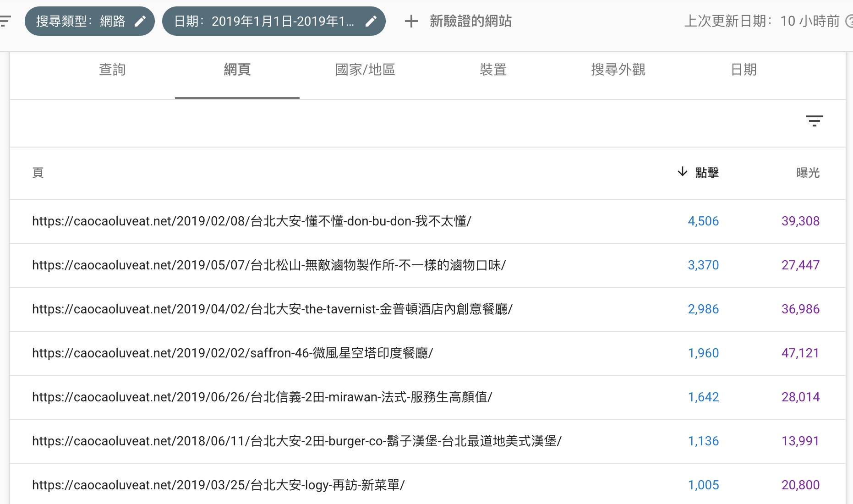Click the sort arrow next to 點擊
Image resolution: width=853 pixels, height=504 pixels.
(682, 172)
